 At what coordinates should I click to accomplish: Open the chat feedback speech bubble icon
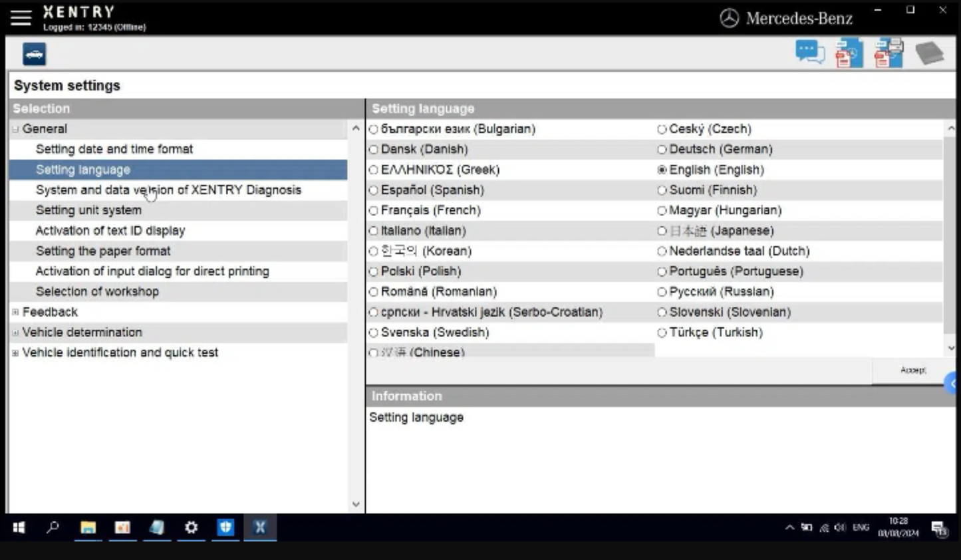[x=809, y=53]
